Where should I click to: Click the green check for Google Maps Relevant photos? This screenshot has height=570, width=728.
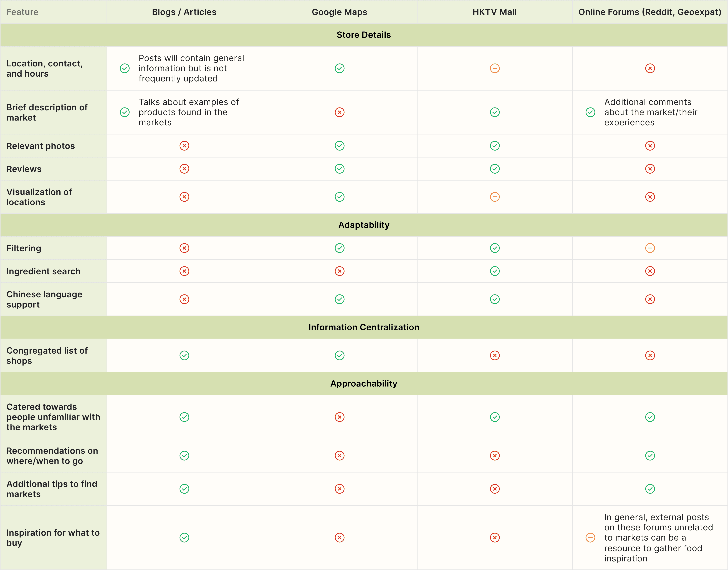pyautogui.click(x=340, y=146)
